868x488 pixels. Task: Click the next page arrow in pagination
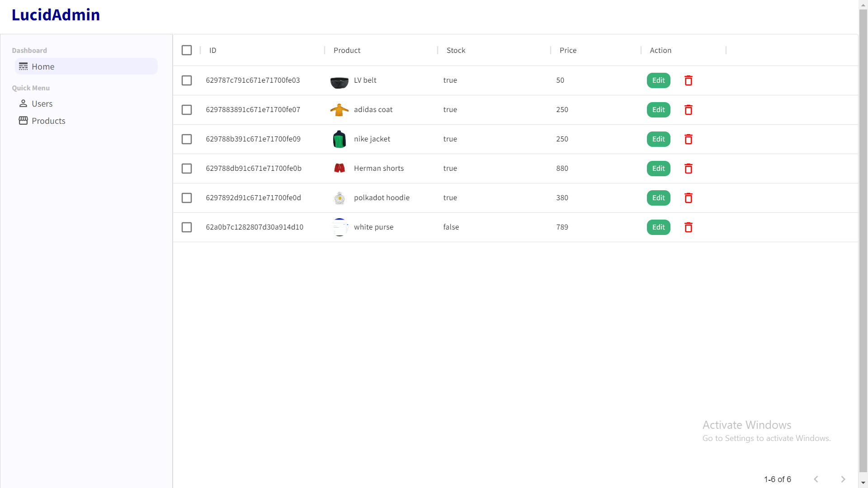pyautogui.click(x=843, y=479)
